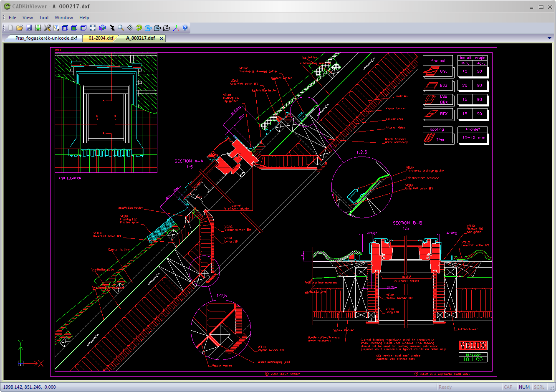Switch to the shaded solid cube view mode
Viewport: 556px width, 392px height.
point(74,28)
